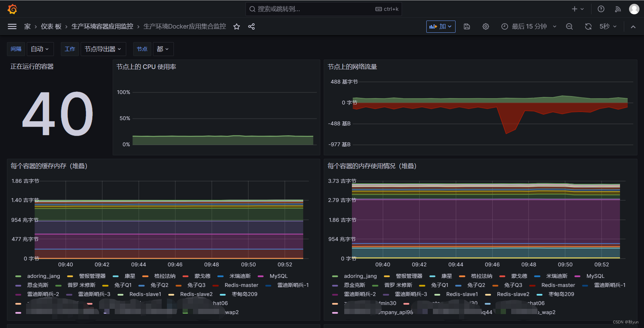Open the node variable dropdown showing All
Viewport: 644px width, 328px height.
click(x=163, y=49)
